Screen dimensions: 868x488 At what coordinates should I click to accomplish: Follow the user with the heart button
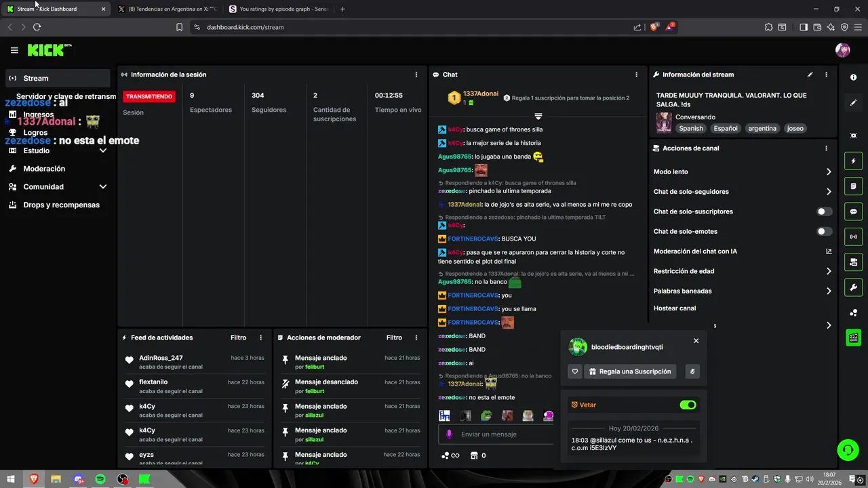point(575,371)
